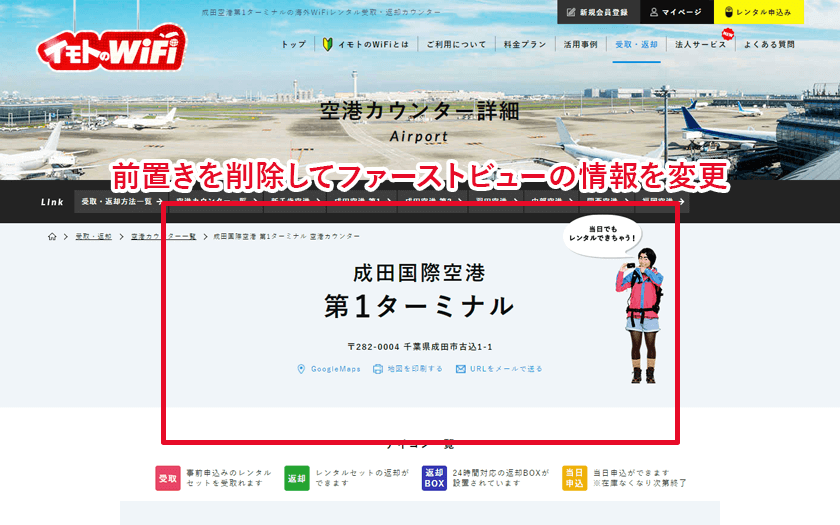Click the 当日でもレンタルできちゃう speech bubble
840x525 pixels.
603,235
